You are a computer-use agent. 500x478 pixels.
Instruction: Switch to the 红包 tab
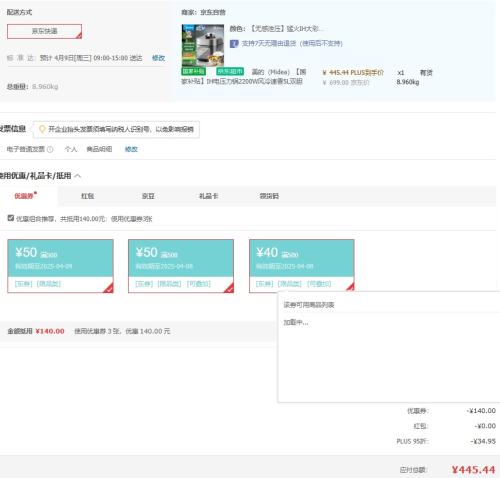point(88,196)
